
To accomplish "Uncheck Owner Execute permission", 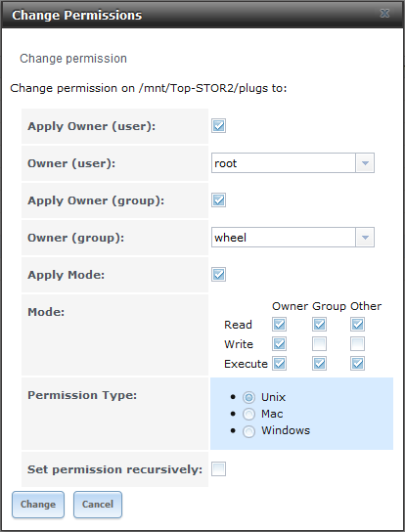I will [x=279, y=364].
